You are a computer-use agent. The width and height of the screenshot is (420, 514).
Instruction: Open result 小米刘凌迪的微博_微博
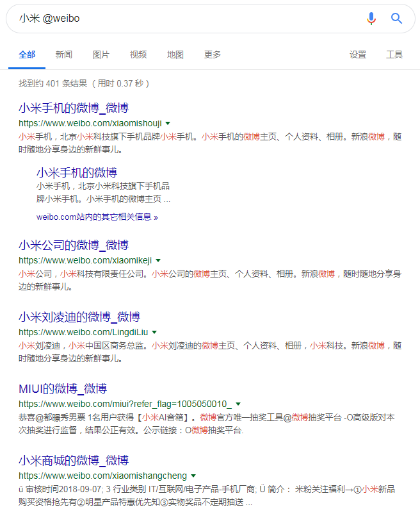pyautogui.click(x=79, y=317)
